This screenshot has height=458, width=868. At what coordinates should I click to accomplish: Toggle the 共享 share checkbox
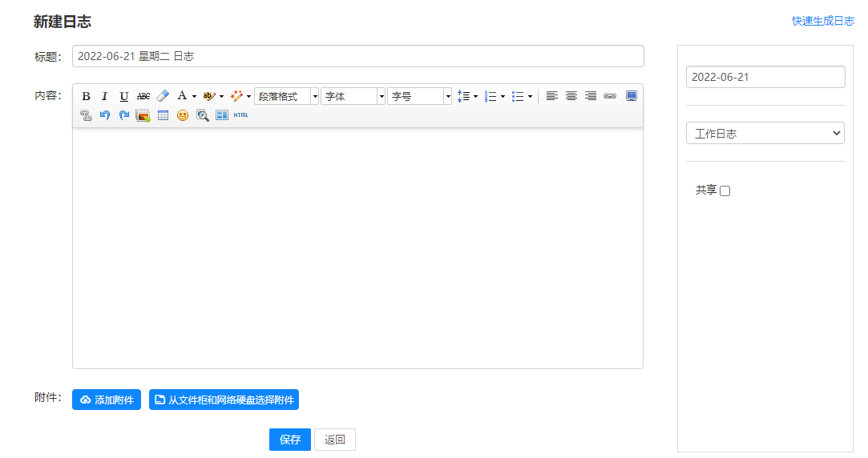(x=725, y=191)
